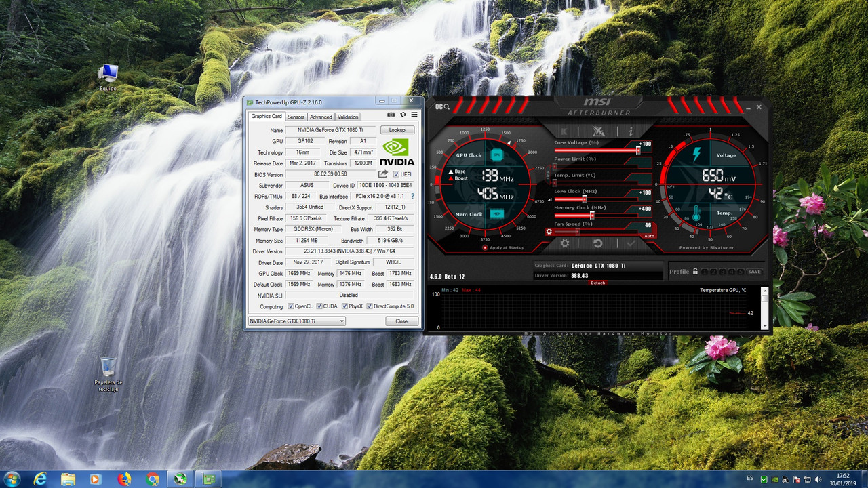Open Afterburner settings with the gear icon
868x488 pixels.
[565, 243]
